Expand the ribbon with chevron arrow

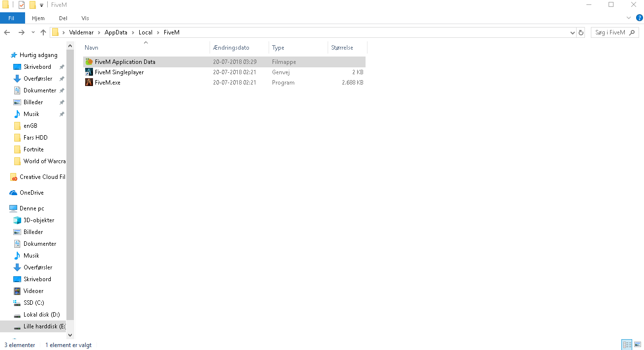point(629,18)
